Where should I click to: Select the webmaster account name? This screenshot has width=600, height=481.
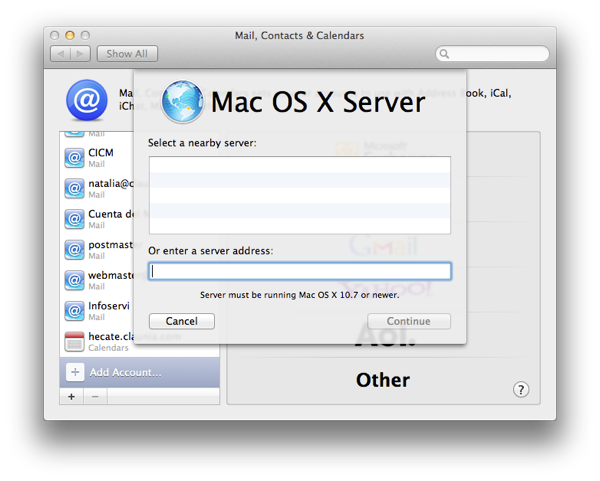(x=111, y=275)
